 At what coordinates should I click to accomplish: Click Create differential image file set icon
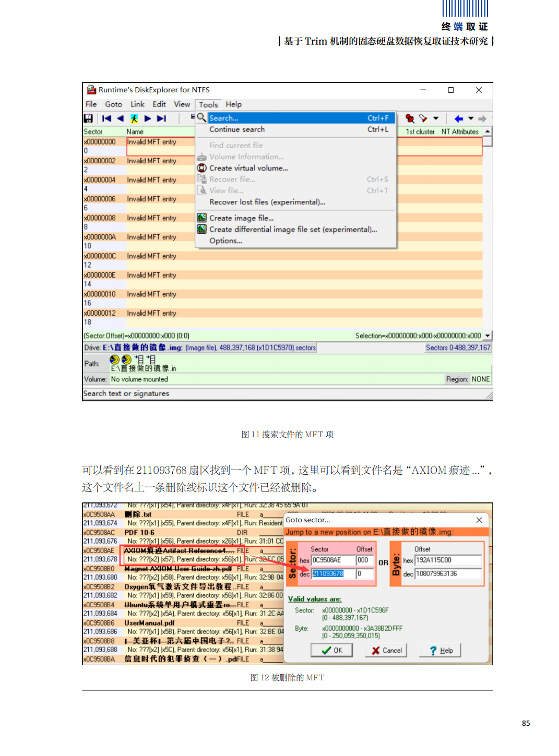coord(201,229)
